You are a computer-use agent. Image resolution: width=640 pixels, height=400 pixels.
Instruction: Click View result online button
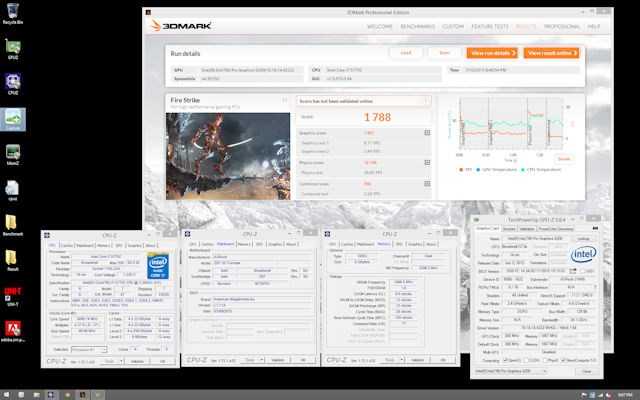click(551, 53)
